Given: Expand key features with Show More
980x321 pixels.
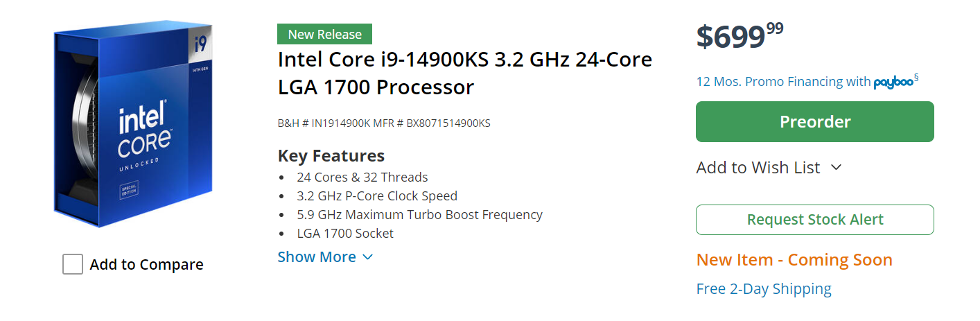Looking at the screenshot, I should [x=317, y=257].
